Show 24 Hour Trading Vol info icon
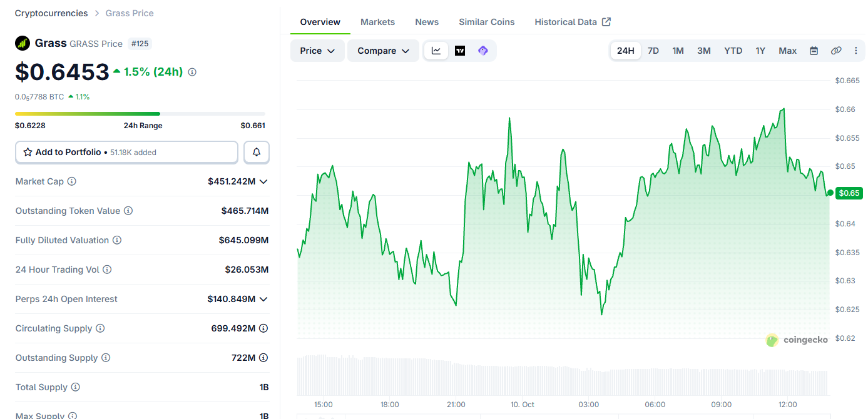The width and height of the screenshot is (868, 419). pos(107,270)
